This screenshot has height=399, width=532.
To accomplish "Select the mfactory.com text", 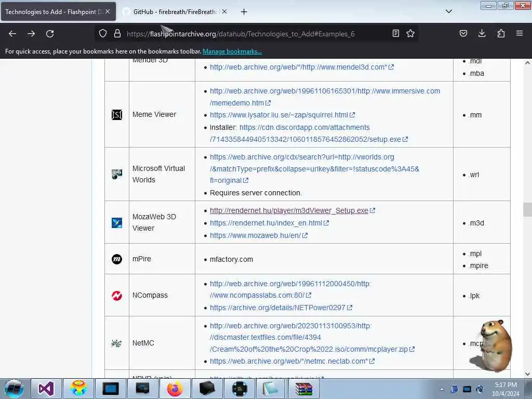I will coord(231,260).
